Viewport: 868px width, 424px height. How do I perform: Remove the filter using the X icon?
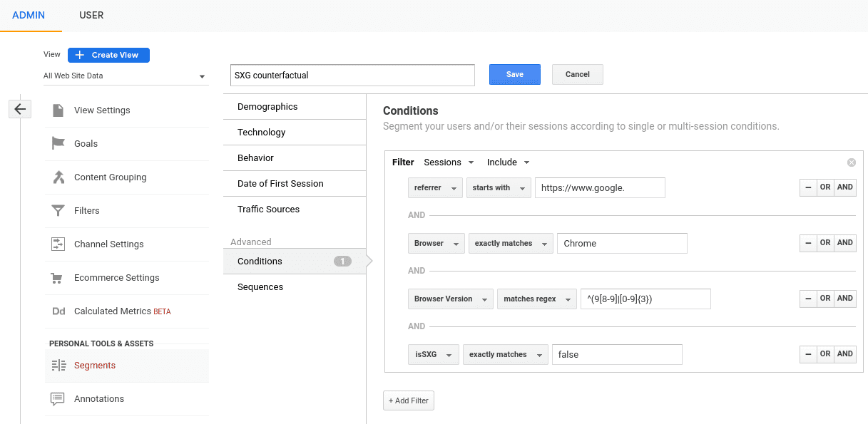tap(851, 162)
